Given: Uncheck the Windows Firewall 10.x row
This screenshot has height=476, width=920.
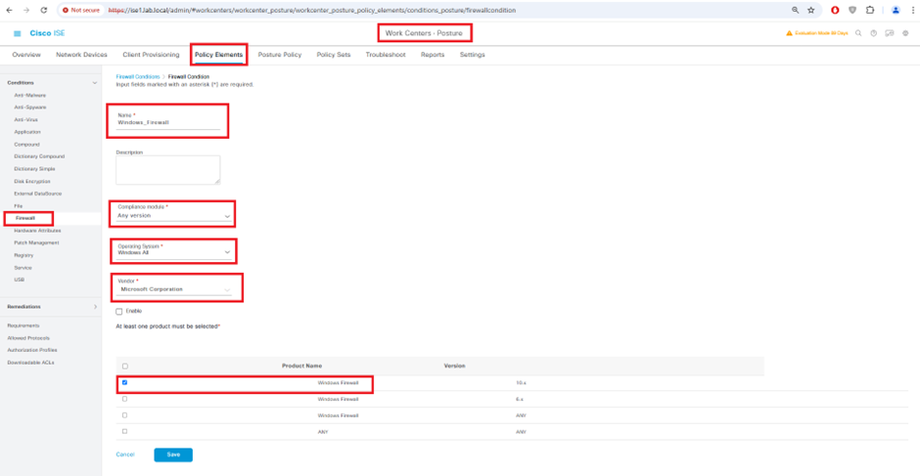Looking at the screenshot, I should click(x=124, y=382).
